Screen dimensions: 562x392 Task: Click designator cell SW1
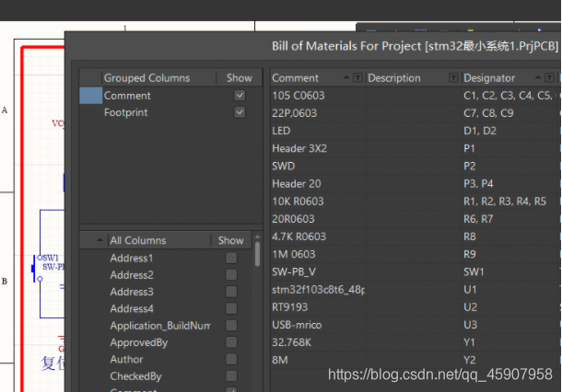point(474,271)
